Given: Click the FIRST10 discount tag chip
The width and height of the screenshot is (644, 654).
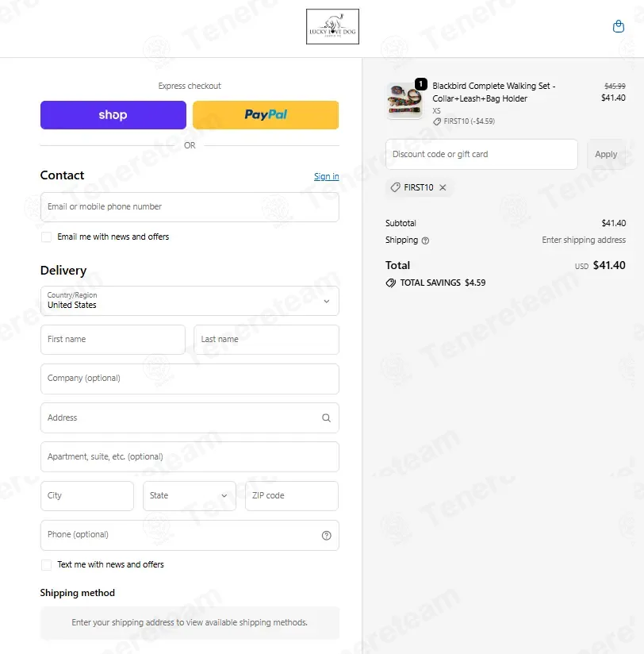Looking at the screenshot, I should pyautogui.click(x=419, y=187).
